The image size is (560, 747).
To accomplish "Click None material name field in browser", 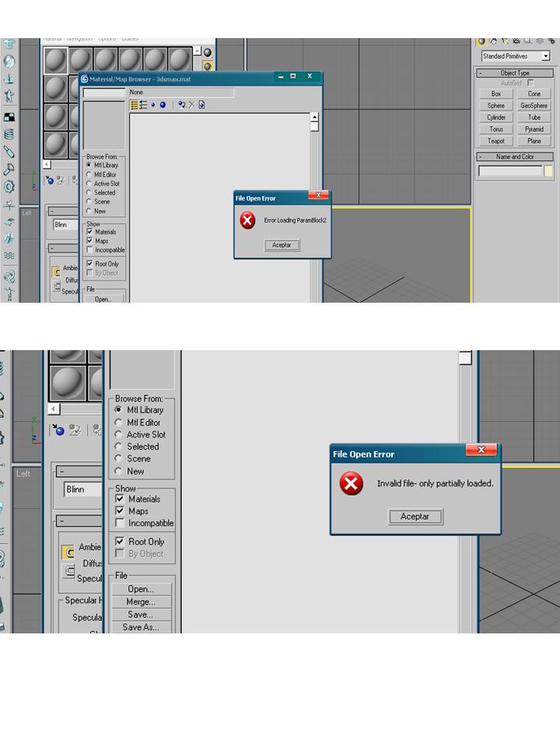I will coord(180,93).
